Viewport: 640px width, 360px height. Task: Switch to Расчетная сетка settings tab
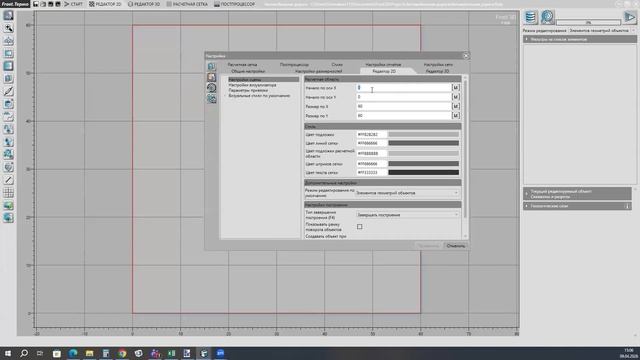242,64
